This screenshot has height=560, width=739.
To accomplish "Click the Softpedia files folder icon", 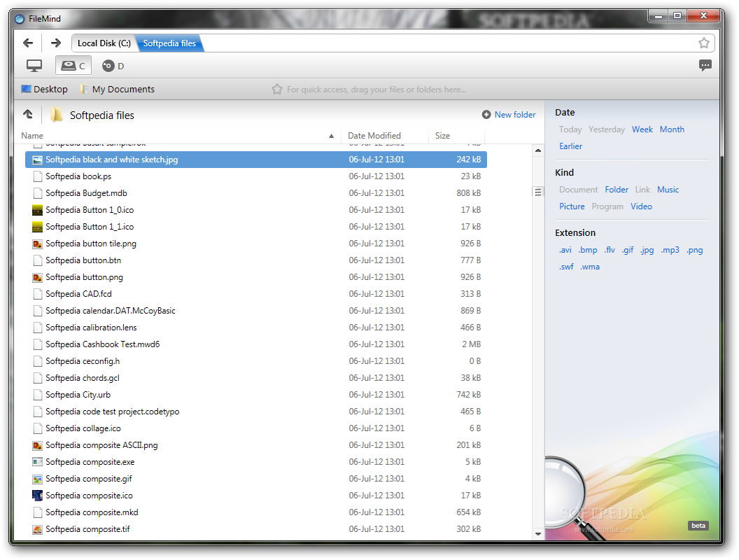I will 56,115.
